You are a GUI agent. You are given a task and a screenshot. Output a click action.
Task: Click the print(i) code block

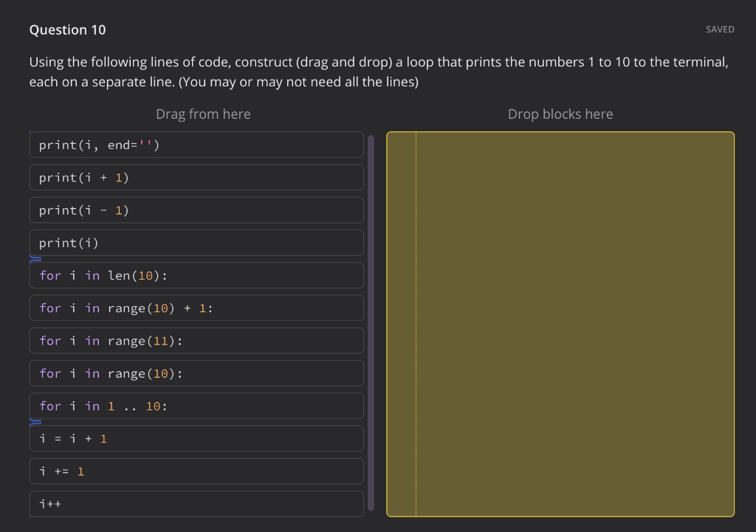coord(196,243)
